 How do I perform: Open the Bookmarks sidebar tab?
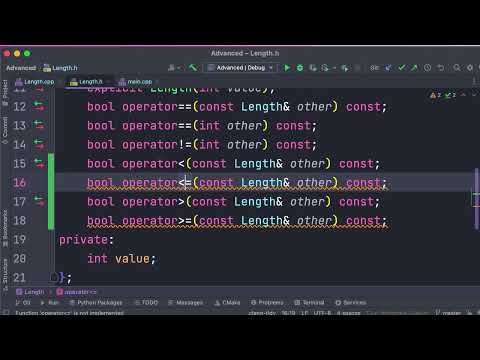(x=5, y=229)
